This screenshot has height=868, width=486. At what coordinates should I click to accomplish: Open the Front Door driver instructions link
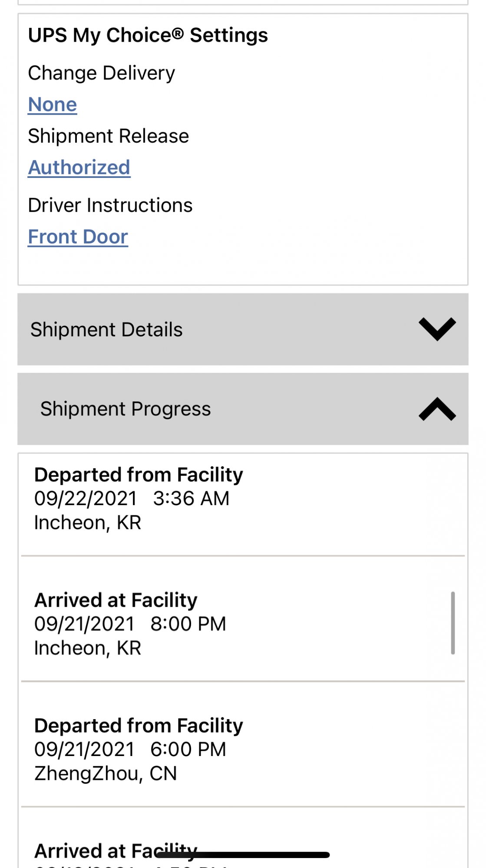click(78, 237)
